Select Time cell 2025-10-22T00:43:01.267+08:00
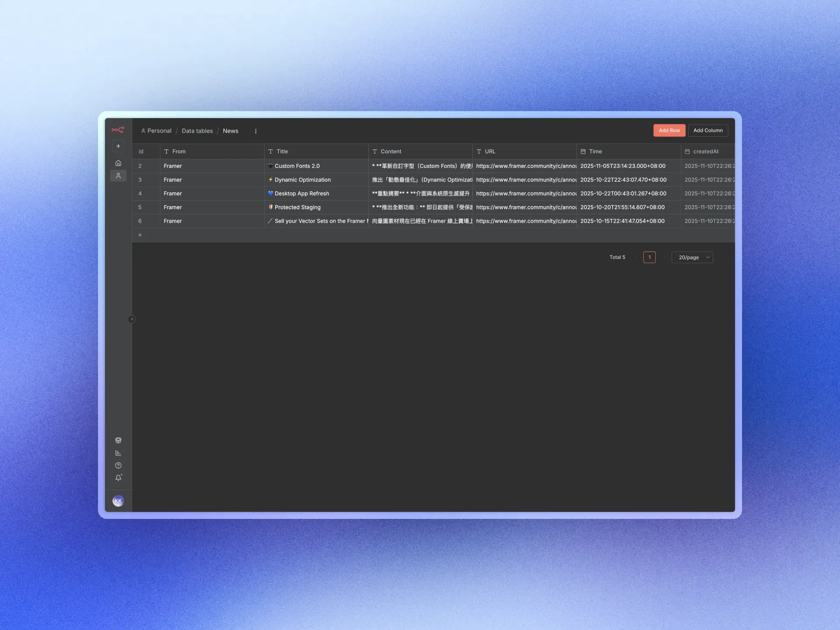840x630 pixels. click(x=629, y=193)
